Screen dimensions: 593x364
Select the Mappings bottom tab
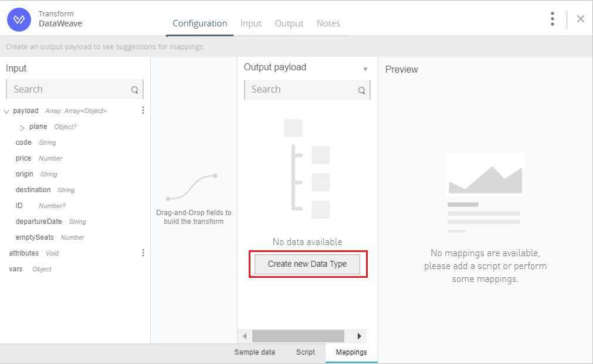click(x=351, y=352)
